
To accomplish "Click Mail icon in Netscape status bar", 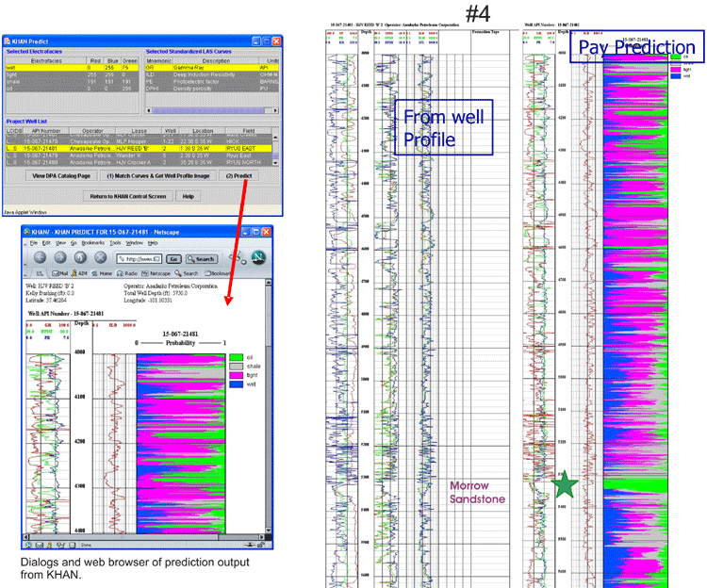I will [40, 546].
